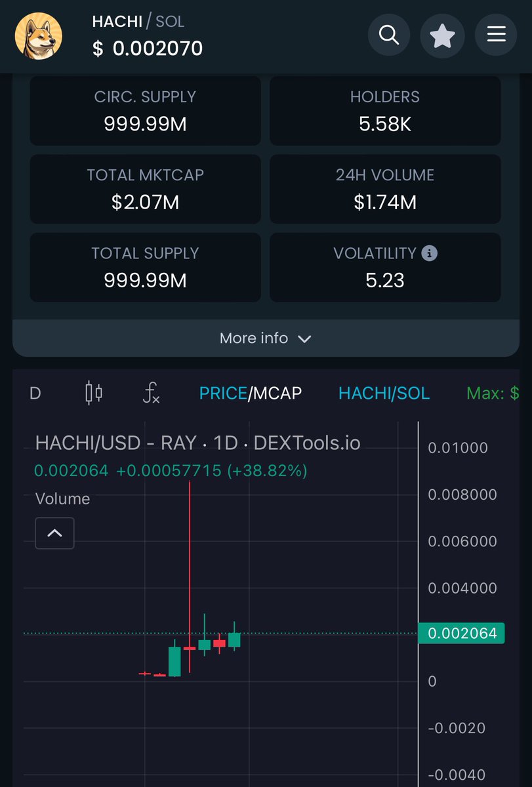The width and height of the screenshot is (532, 787).
Task: Expand the More info section
Action: [x=266, y=338]
